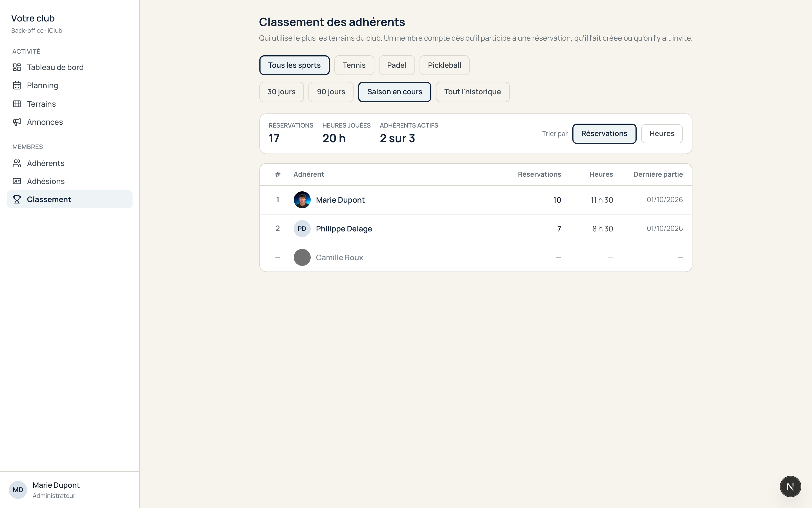Click the Planning calendar icon
This screenshot has height=508, width=812.
pos(17,85)
